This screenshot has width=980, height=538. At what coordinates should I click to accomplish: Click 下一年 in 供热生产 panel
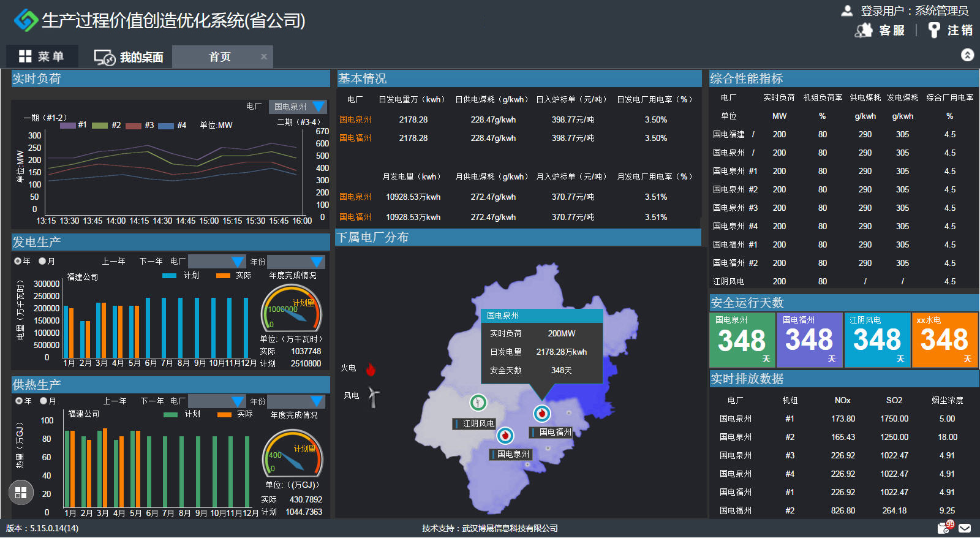pos(153,401)
